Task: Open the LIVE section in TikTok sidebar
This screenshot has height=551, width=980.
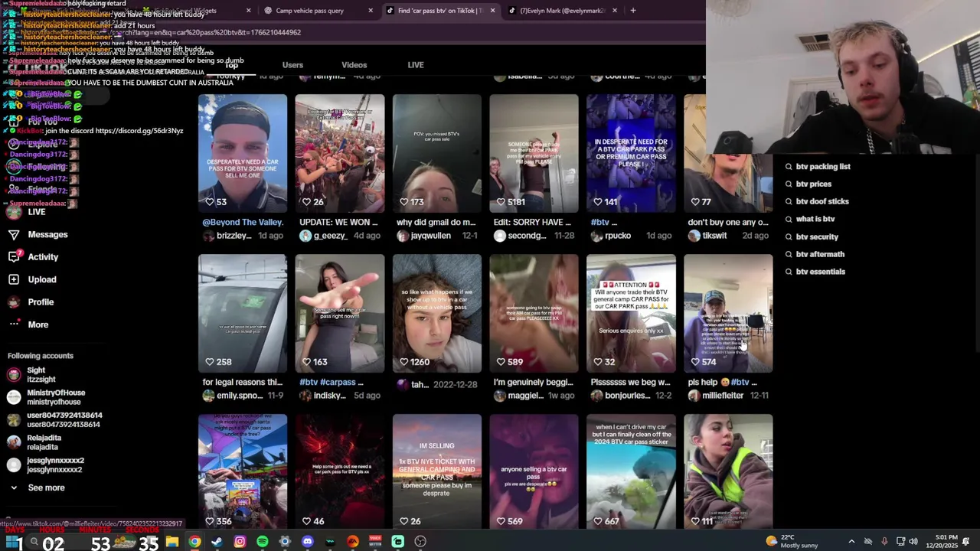Action: pos(36,212)
